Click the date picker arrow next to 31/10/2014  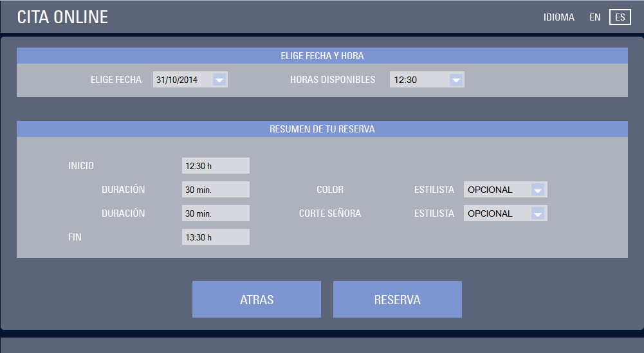[219, 80]
